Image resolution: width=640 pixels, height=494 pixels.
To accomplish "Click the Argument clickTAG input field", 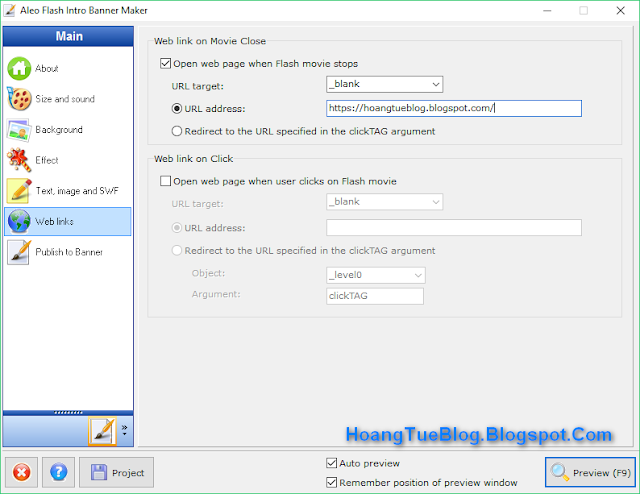I will click(375, 296).
